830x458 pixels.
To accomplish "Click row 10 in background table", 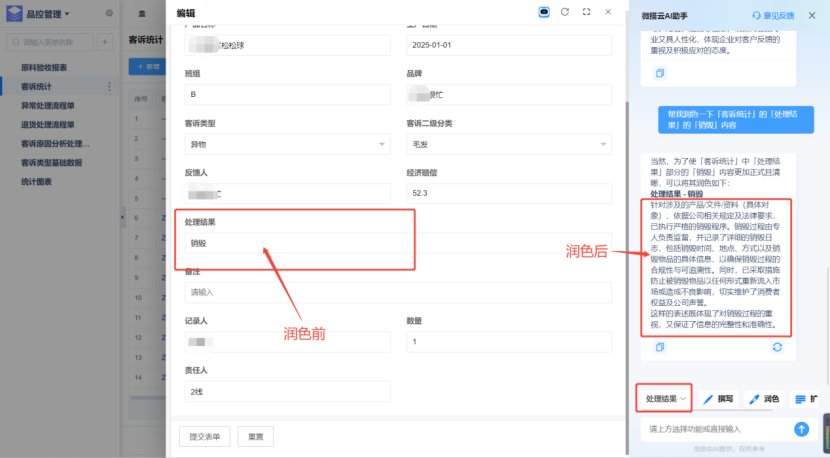I will (148, 298).
